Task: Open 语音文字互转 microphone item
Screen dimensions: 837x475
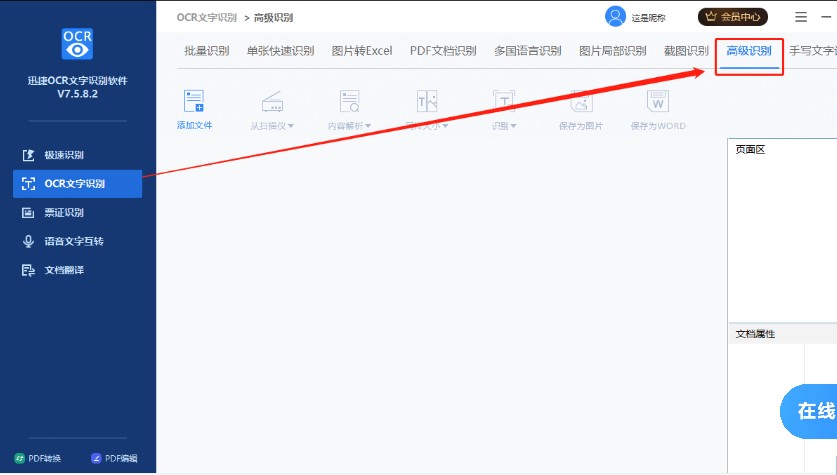Action: (x=77, y=242)
